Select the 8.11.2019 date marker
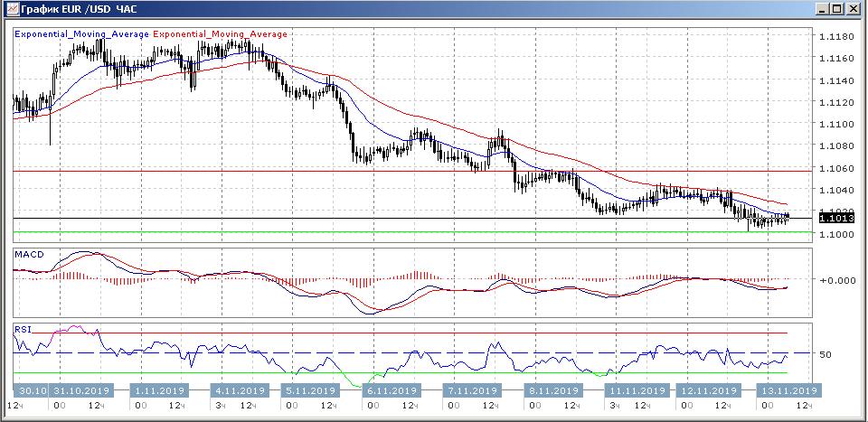This screenshot has height=422, width=868. [x=551, y=390]
